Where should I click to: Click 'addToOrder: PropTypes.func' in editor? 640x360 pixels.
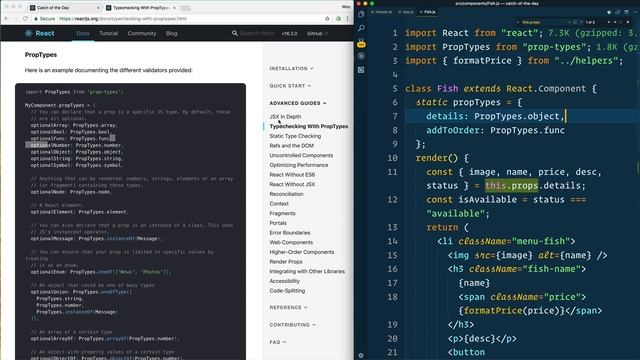[x=496, y=130]
